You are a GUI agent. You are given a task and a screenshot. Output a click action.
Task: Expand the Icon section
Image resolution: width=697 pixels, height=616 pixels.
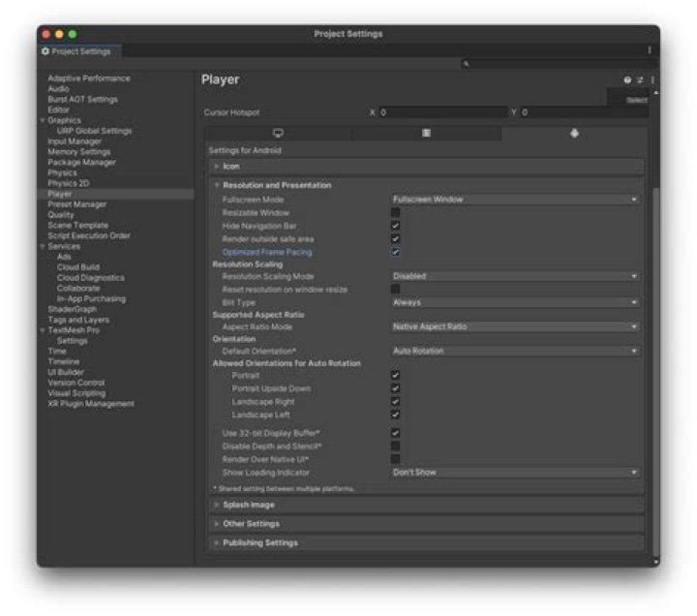(426, 167)
